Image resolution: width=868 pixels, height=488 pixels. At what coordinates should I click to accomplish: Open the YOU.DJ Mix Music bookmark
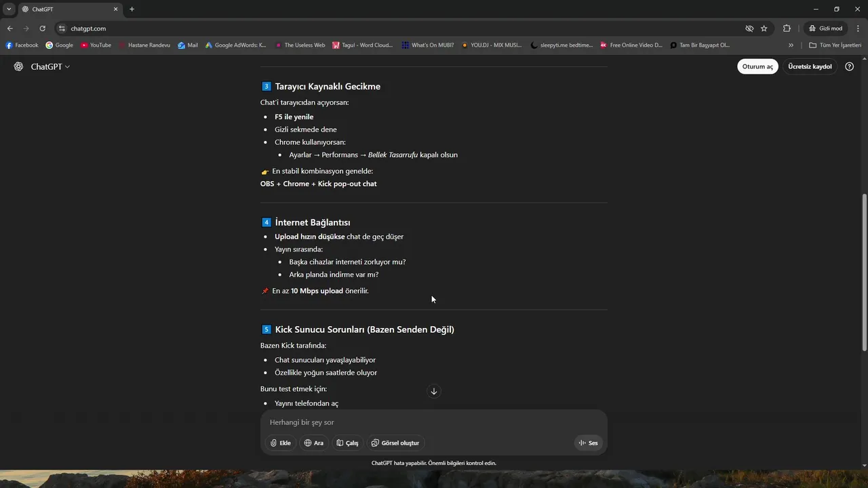click(492, 45)
